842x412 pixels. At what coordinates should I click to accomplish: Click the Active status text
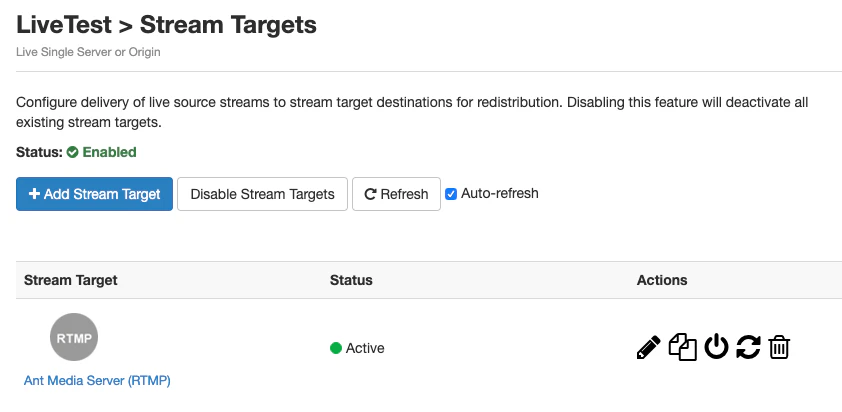365,348
